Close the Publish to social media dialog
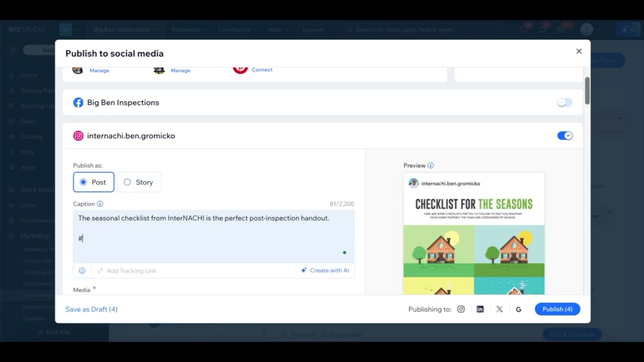The height and width of the screenshot is (362, 644). (579, 51)
